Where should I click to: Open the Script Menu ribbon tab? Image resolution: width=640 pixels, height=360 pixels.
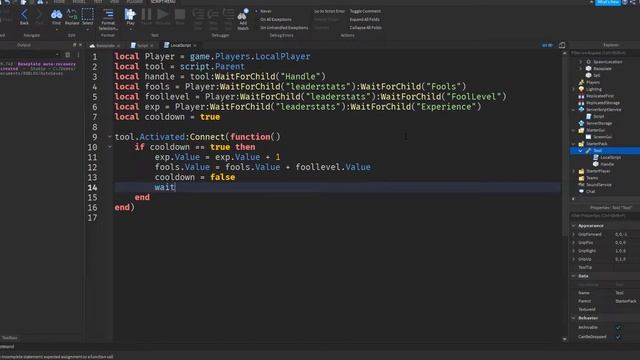[x=163, y=2]
